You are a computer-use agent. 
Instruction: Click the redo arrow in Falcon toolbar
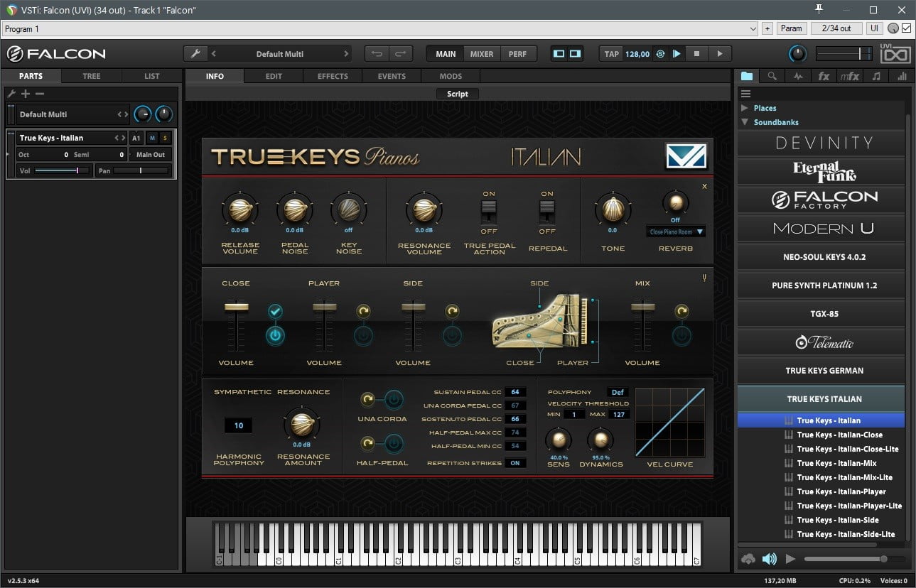click(x=400, y=54)
